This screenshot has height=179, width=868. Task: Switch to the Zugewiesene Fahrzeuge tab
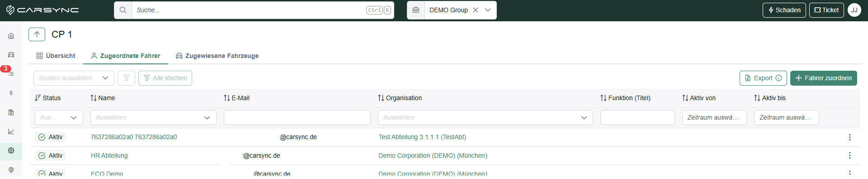click(217, 56)
